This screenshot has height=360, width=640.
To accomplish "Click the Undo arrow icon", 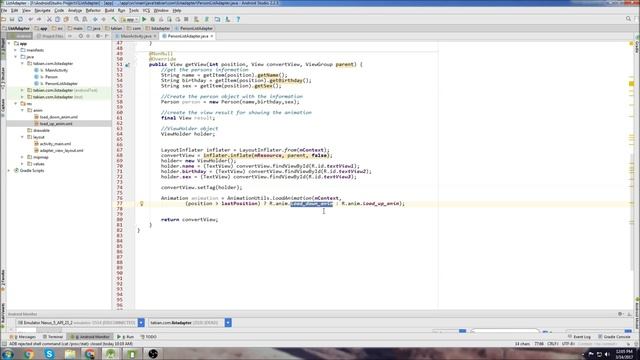I will tap(30, 19).
